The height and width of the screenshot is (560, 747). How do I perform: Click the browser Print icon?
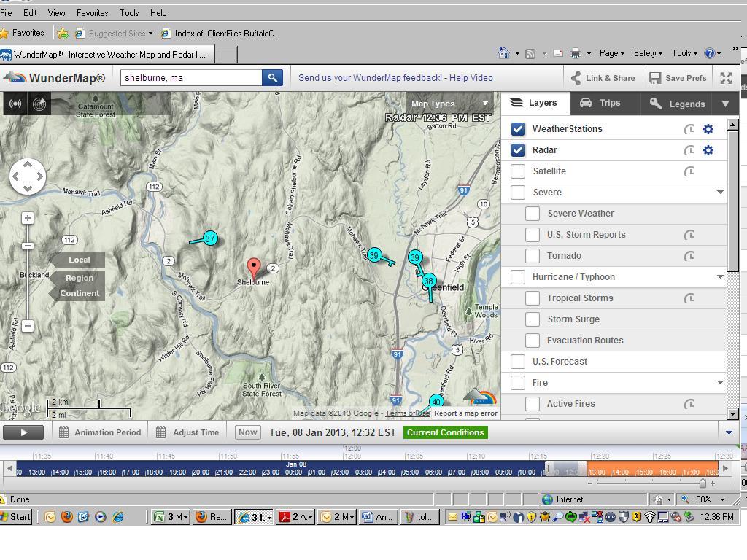[576, 53]
